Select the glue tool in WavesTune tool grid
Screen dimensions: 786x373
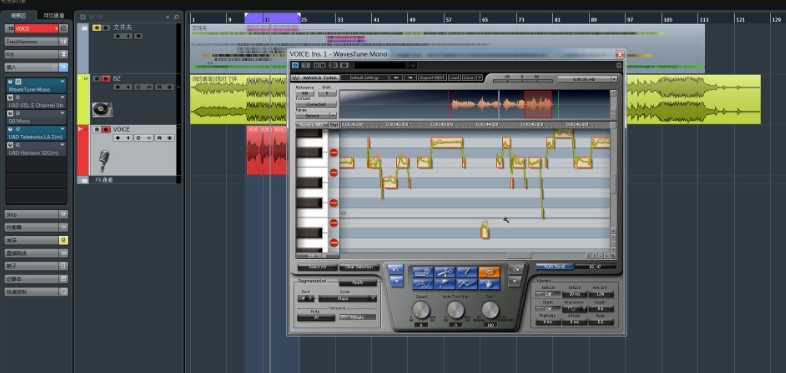[445, 284]
